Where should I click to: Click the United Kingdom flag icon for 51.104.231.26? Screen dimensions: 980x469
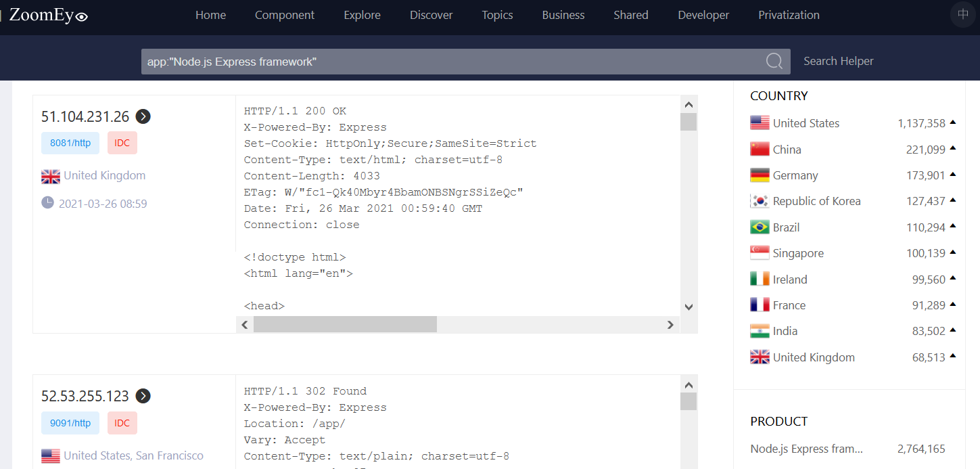tap(50, 175)
